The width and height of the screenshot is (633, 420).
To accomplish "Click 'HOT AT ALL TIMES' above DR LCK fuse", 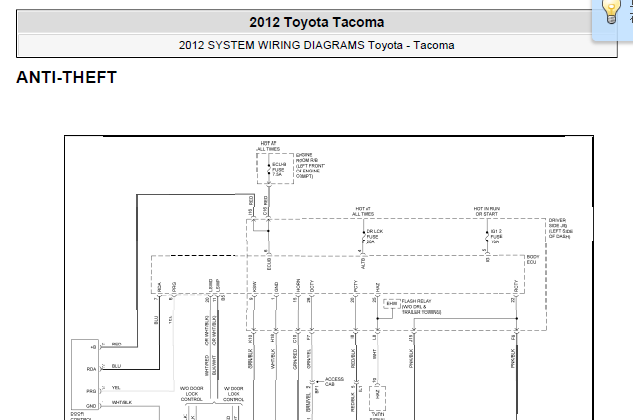I will point(363,211).
